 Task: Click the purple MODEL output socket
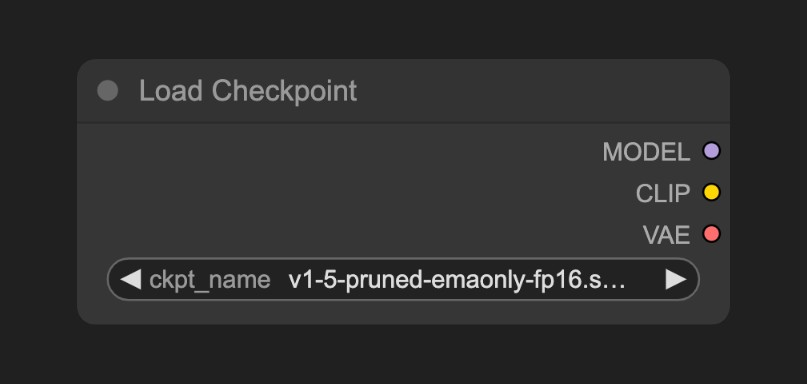coord(711,151)
